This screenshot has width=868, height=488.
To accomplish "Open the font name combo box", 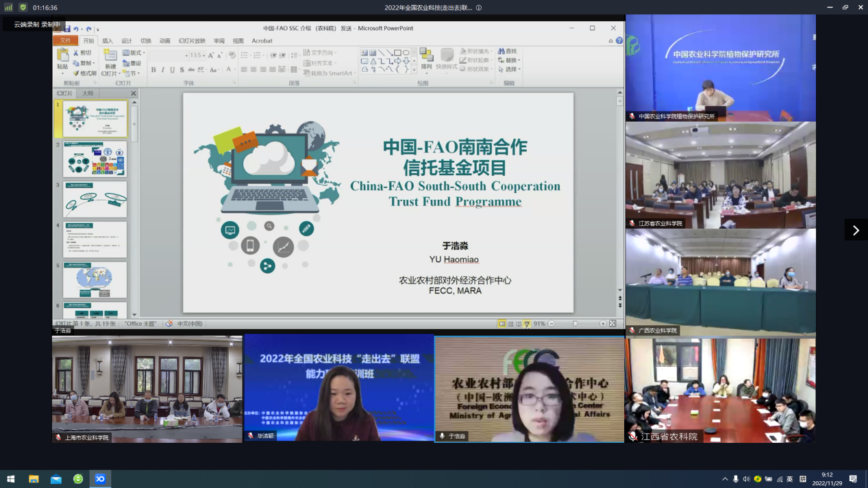I will (x=169, y=55).
